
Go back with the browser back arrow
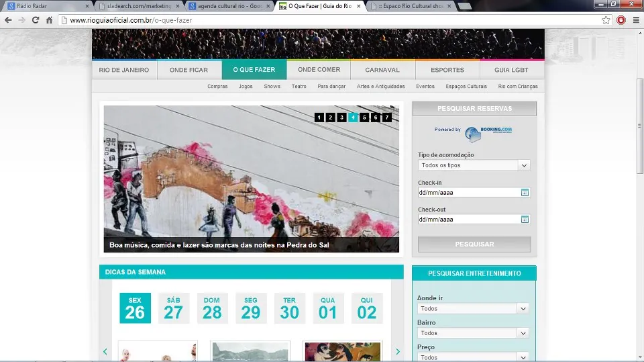click(8, 20)
